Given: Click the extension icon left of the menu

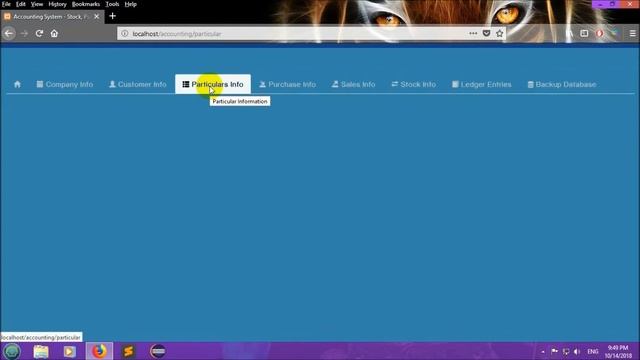Looking at the screenshot, I should tap(614, 33).
